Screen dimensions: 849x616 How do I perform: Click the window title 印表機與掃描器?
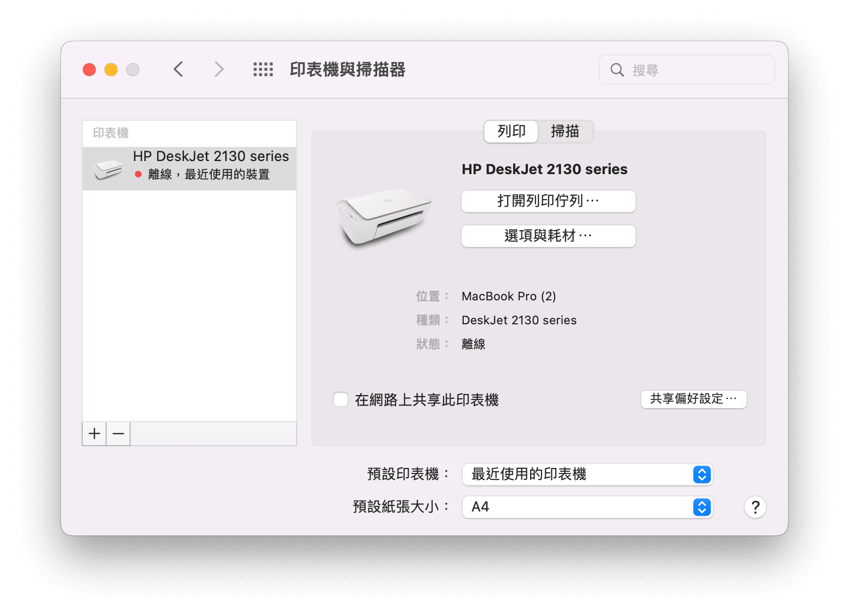coord(347,70)
